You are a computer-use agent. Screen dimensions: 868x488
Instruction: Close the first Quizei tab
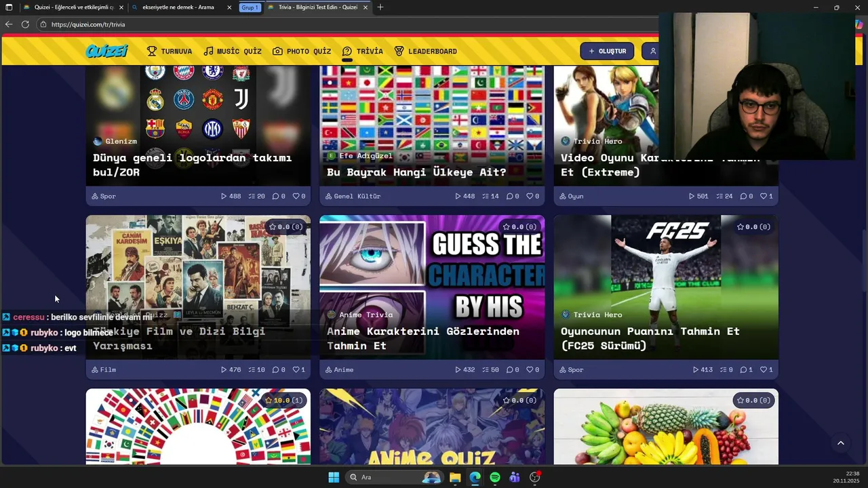point(121,7)
